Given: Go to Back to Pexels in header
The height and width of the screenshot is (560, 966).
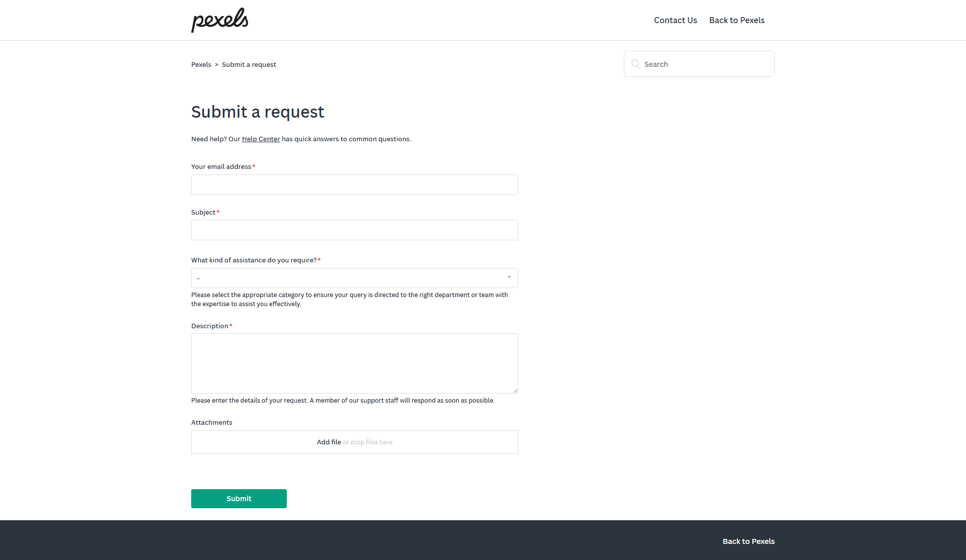Looking at the screenshot, I should [737, 20].
